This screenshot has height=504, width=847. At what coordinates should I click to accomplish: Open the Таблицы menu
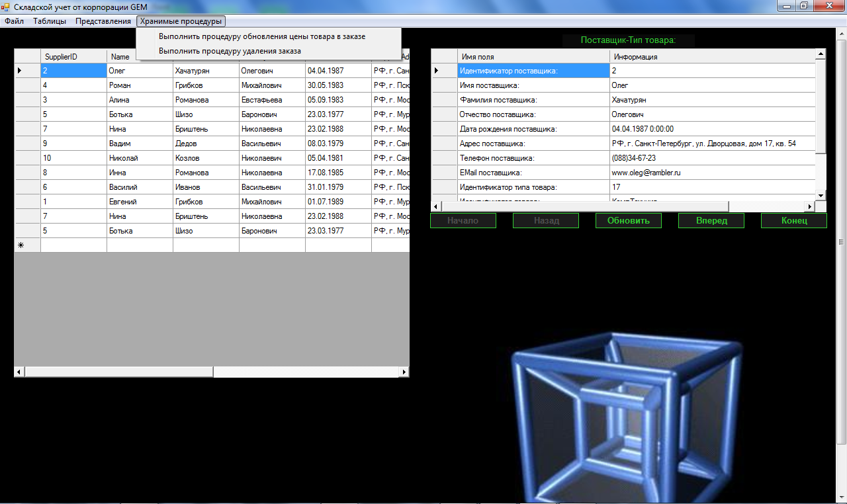click(x=50, y=21)
